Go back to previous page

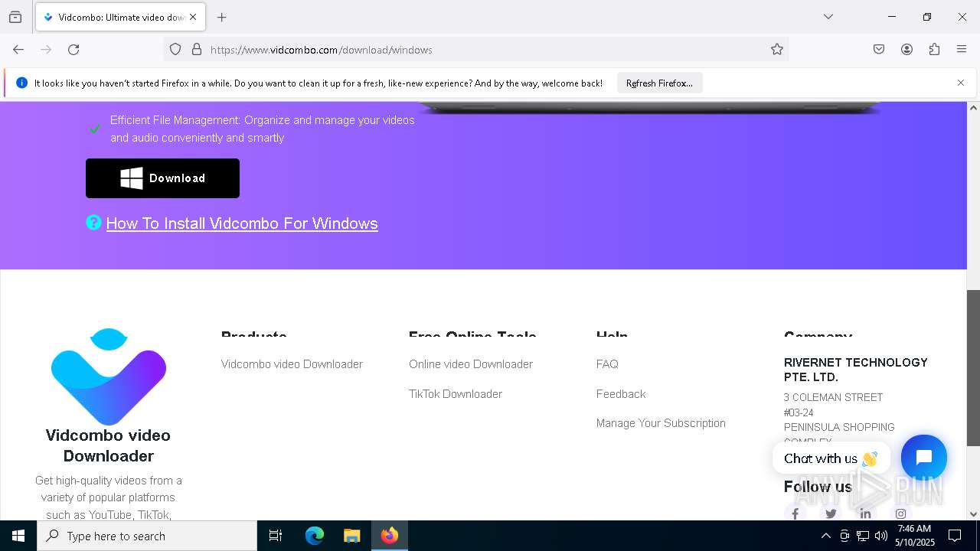[x=18, y=50]
